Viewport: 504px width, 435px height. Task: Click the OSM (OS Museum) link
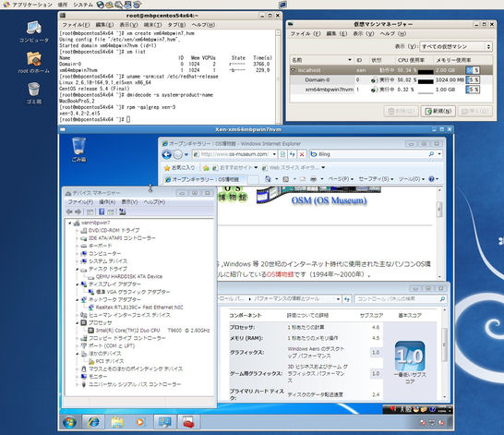pyautogui.click(x=330, y=200)
